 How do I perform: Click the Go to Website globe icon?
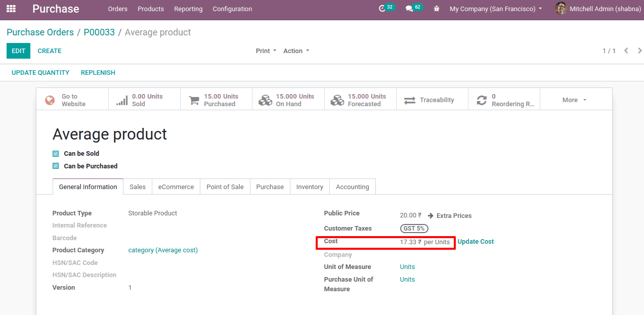coord(50,100)
